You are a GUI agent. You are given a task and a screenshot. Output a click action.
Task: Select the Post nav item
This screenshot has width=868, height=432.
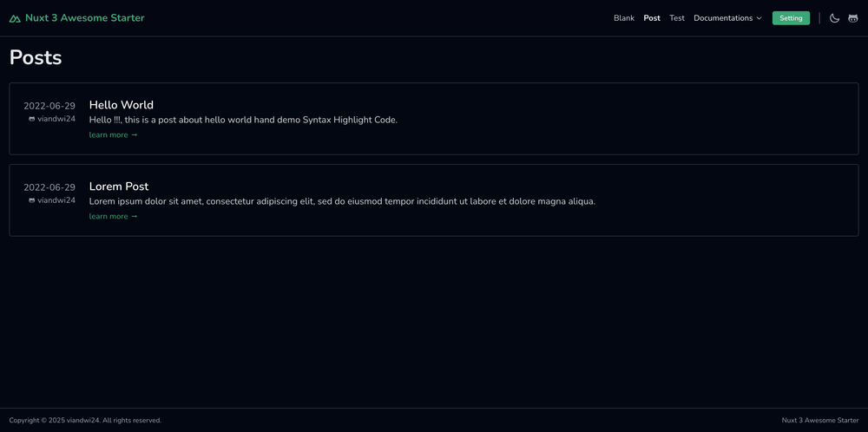tap(652, 18)
